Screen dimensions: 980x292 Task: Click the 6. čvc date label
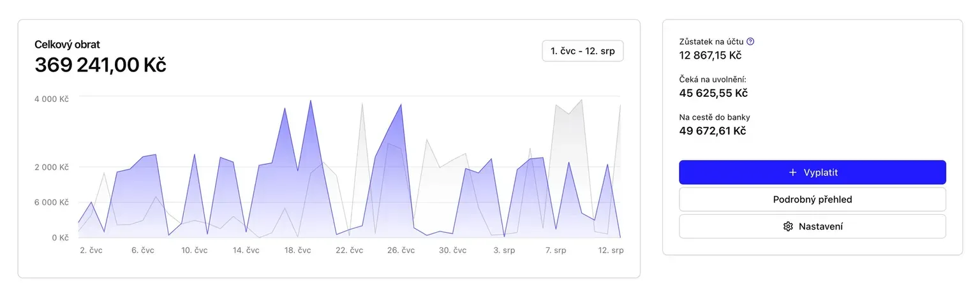[x=143, y=251]
